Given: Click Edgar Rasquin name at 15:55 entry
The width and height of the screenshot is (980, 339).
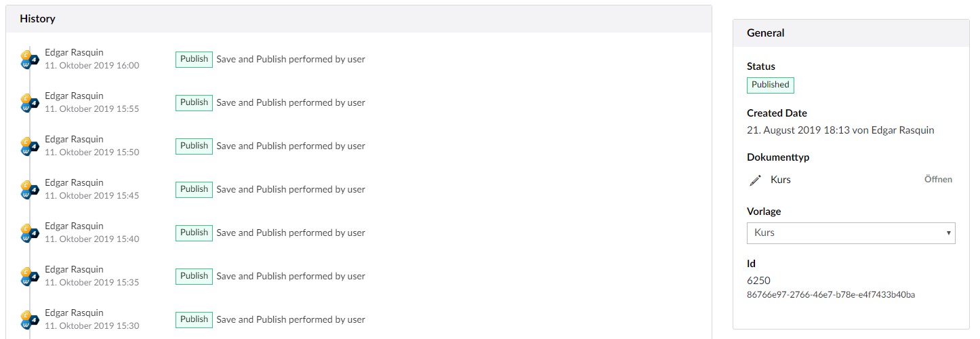Looking at the screenshot, I should point(74,96).
